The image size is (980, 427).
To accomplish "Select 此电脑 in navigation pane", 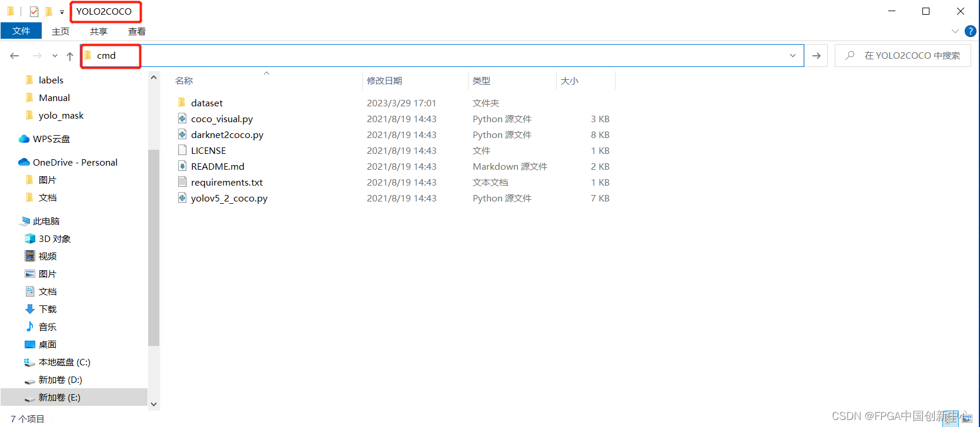I will point(46,221).
